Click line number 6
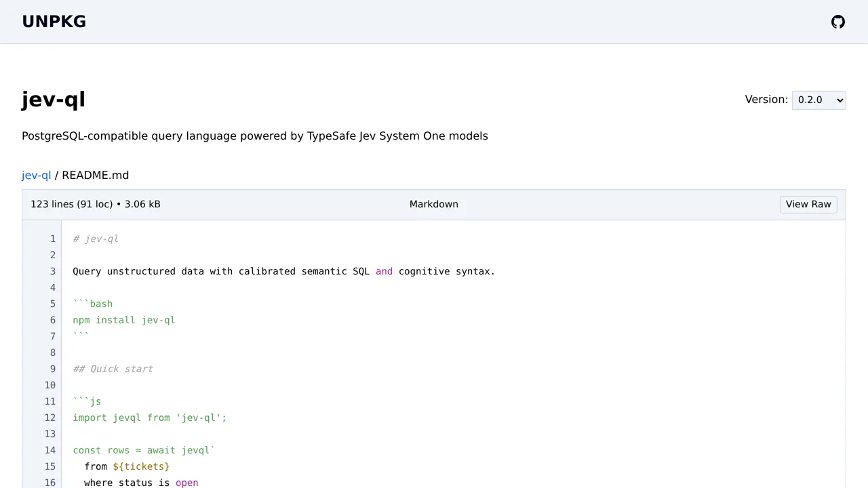Screen dimensions: 868x488 [x=52, y=320]
